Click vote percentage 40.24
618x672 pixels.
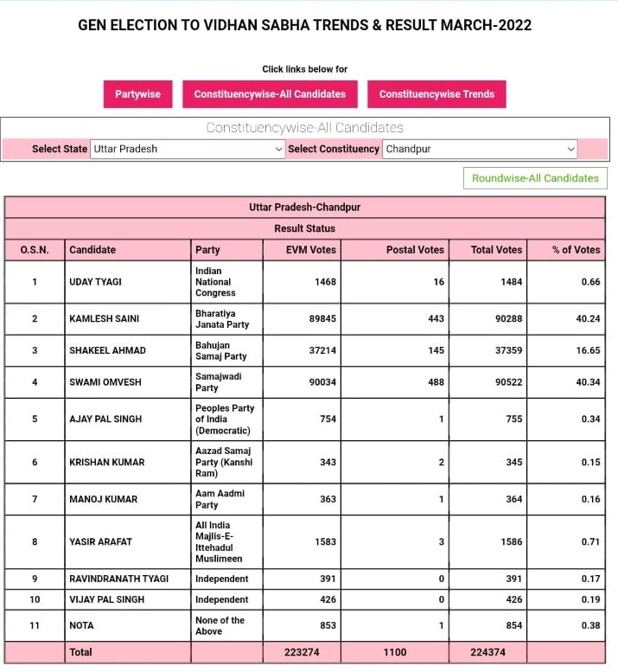click(588, 319)
